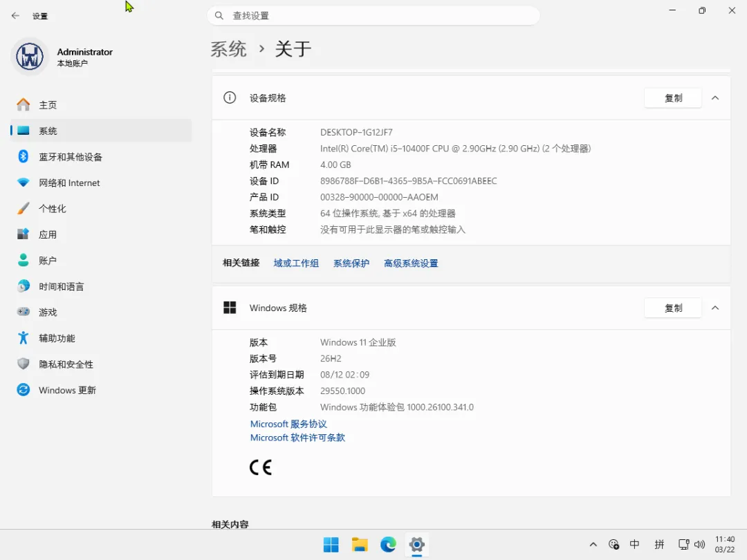This screenshot has height=560, width=747.
Task: Show hidden tray icons chevron
Action: point(593,544)
